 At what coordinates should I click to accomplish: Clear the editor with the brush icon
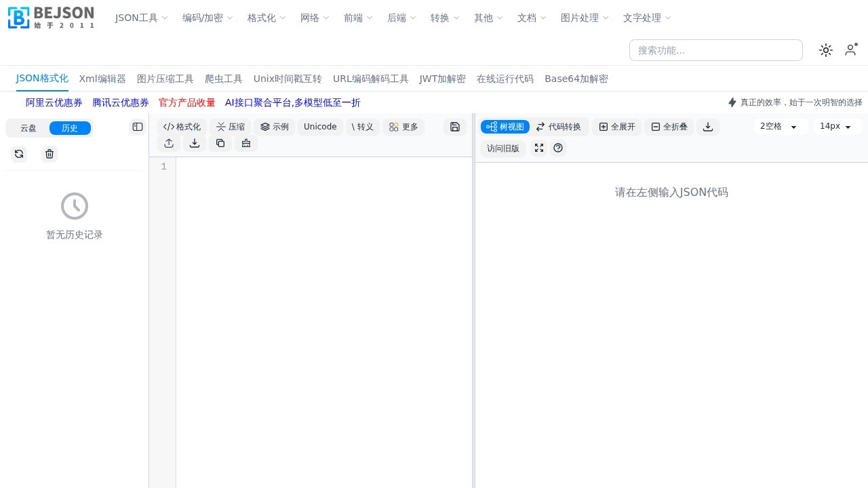(x=246, y=143)
